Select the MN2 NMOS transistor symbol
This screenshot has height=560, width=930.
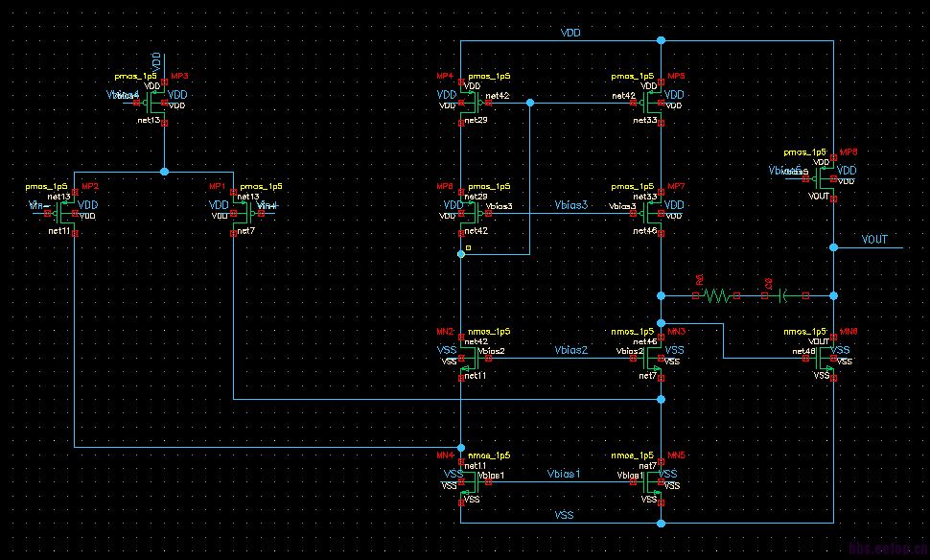pos(474,358)
